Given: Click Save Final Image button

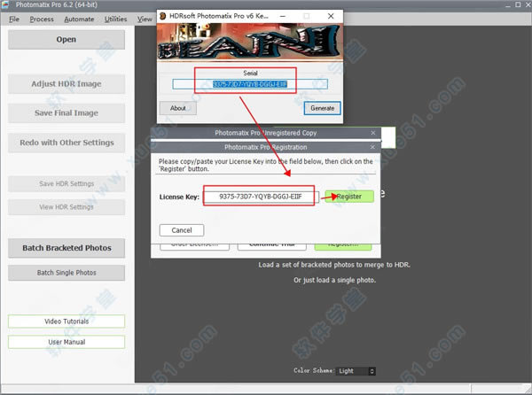Looking at the screenshot, I should coord(66,112).
